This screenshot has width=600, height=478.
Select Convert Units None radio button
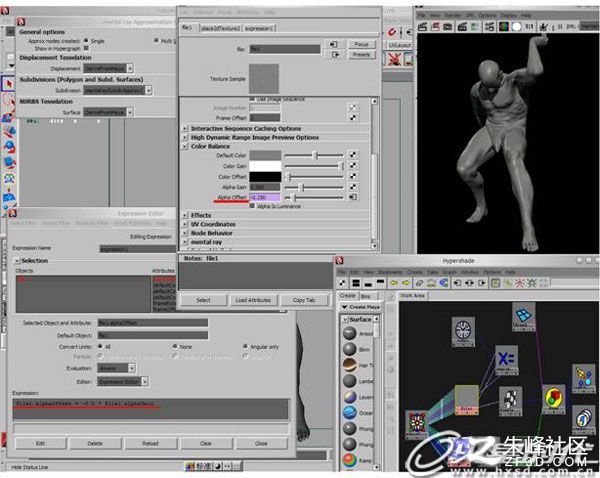[175, 346]
